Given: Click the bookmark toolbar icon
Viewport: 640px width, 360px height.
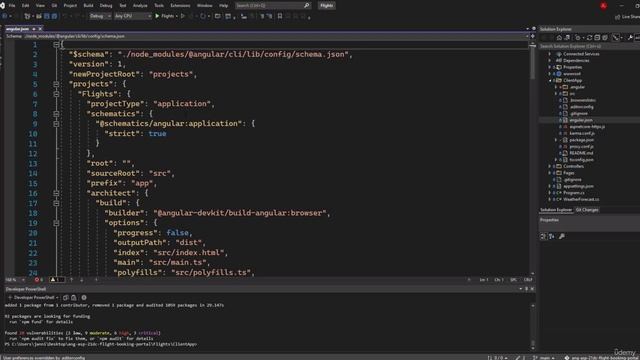Looking at the screenshot, I should click(x=280, y=16).
